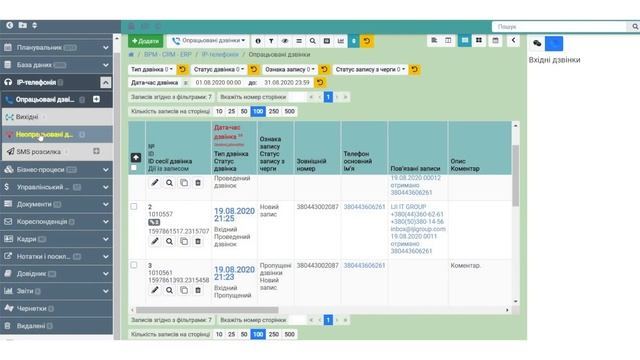Open the Статус запису з черги filter dropdown
This screenshot has height=360, width=640.
click(x=370, y=69)
